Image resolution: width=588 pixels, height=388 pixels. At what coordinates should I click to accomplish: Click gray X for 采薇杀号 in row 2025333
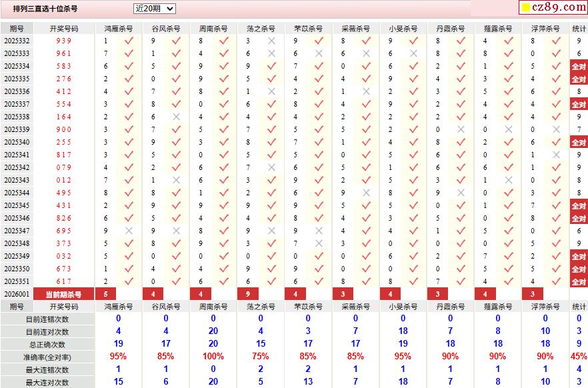coord(366,53)
